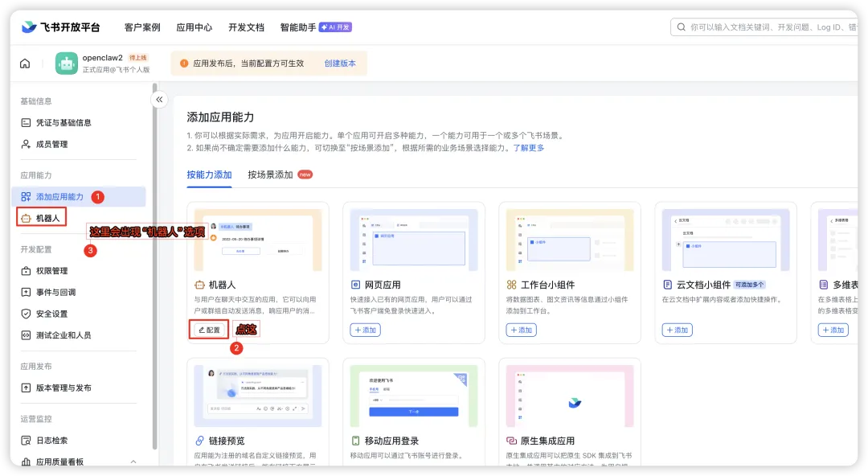Click the 云文档小组件 preview thumbnail
Screen dimensions: 868x476
[727, 240]
